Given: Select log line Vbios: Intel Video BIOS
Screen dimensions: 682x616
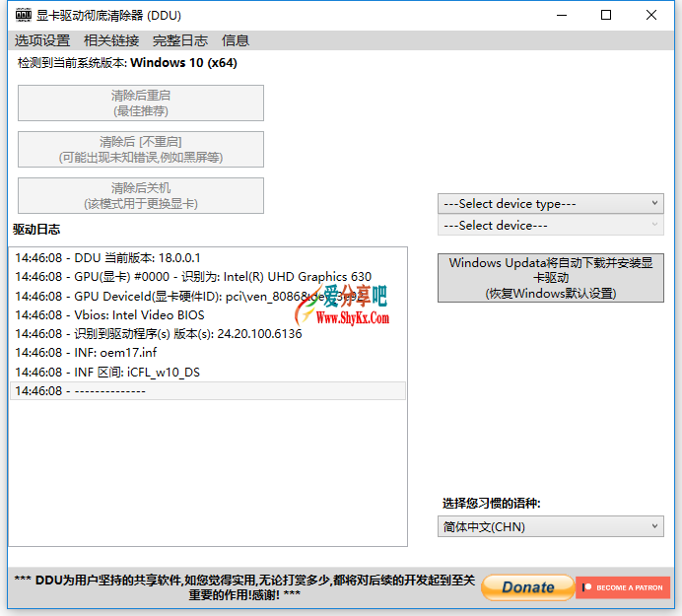Looking at the screenshot, I should 208,315.
